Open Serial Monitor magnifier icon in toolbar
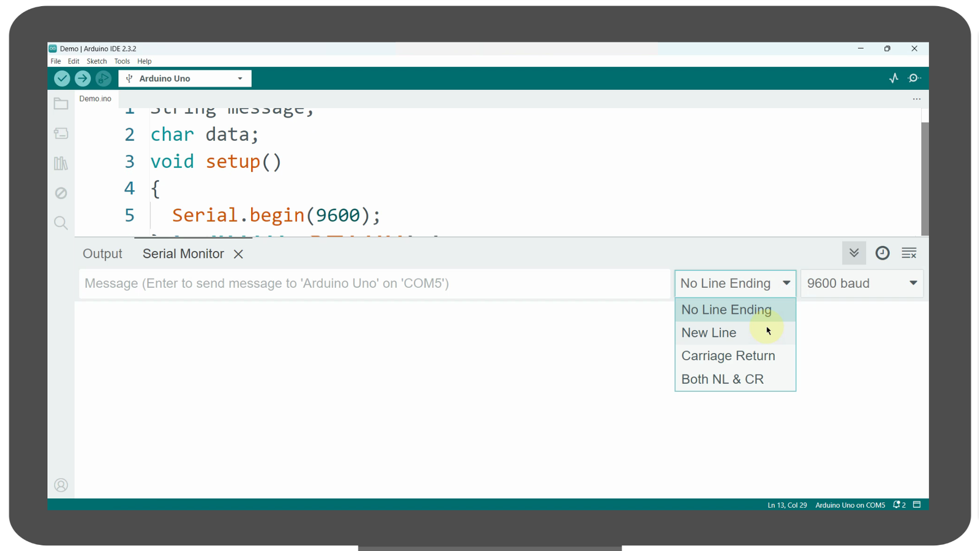980x551 pixels. pyautogui.click(x=914, y=78)
